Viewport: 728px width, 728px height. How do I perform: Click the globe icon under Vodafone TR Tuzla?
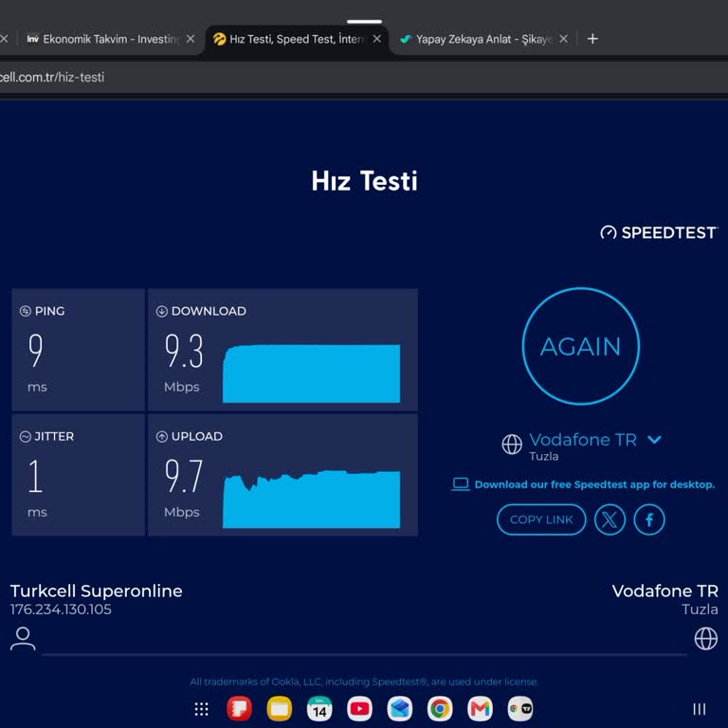pyautogui.click(x=705, y=638)
